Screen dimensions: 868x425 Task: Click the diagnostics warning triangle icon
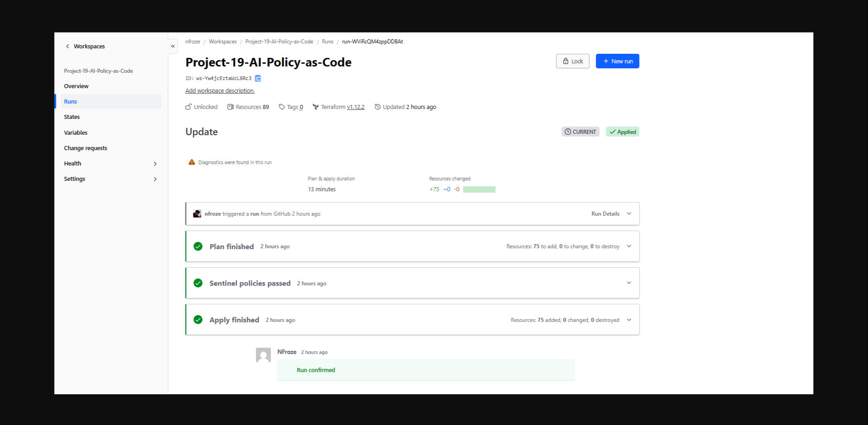click(191, 162)
